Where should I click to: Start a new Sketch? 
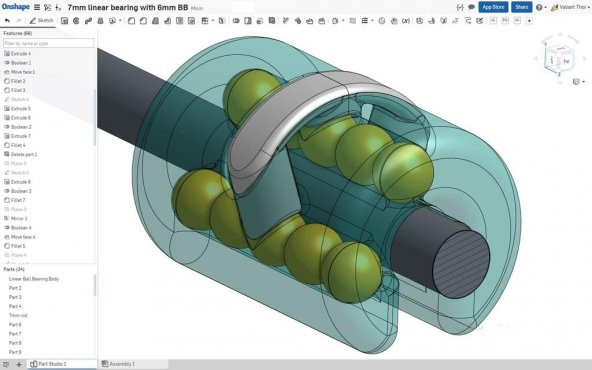point(41,21)
